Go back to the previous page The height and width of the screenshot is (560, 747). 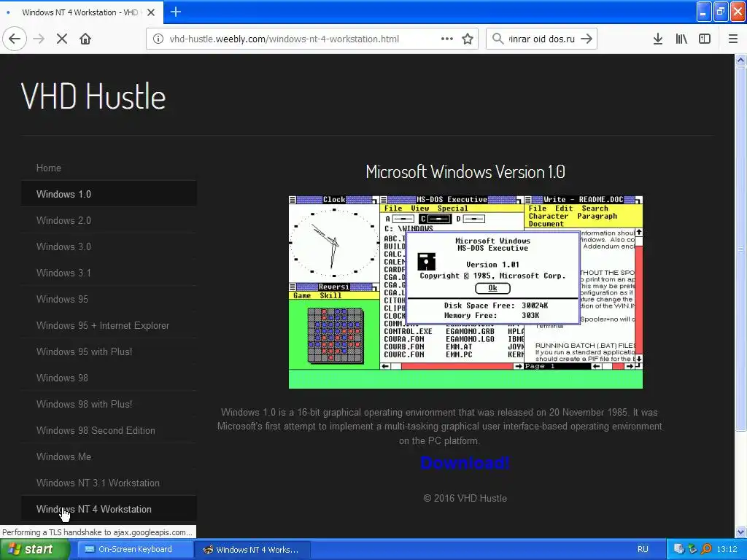pos(15,39)
